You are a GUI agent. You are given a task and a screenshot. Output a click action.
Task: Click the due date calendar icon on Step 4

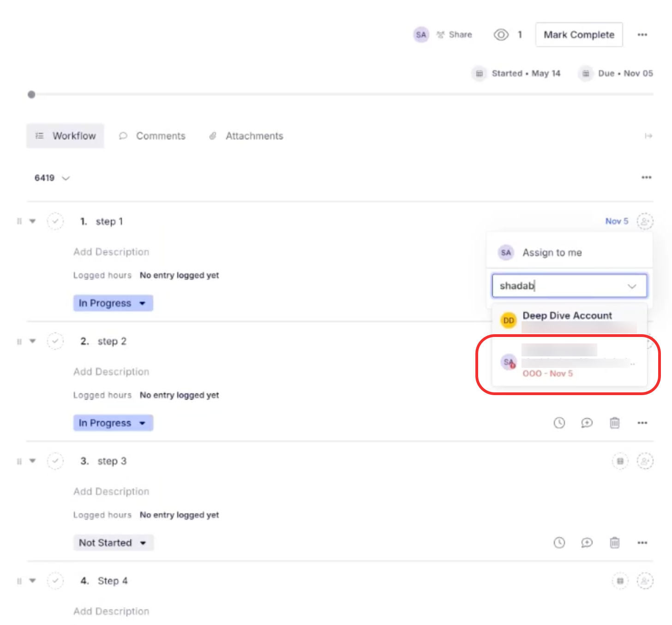click(x=620, y=581)
